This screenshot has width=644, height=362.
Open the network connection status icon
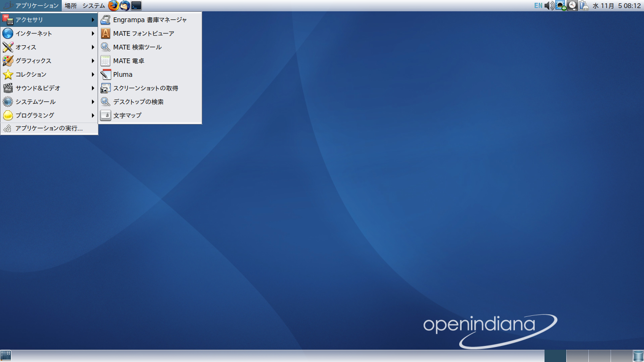[x=561, y=6]
